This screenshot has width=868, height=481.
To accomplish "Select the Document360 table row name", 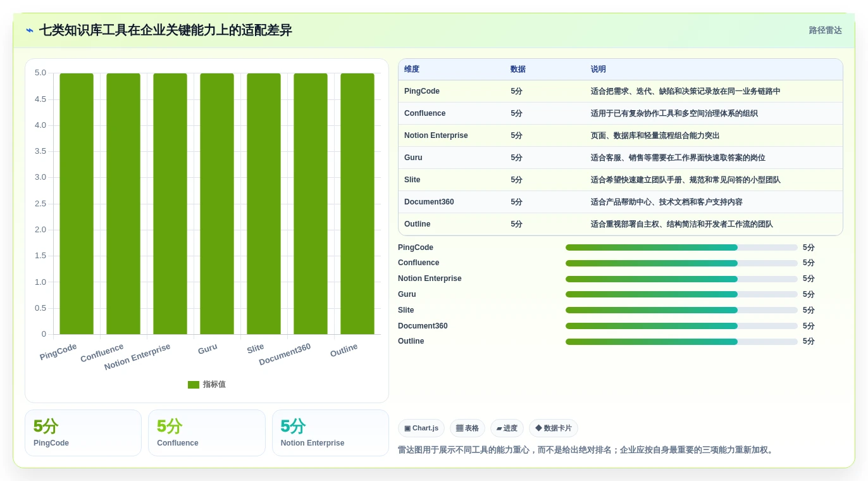I will [429, 202].
